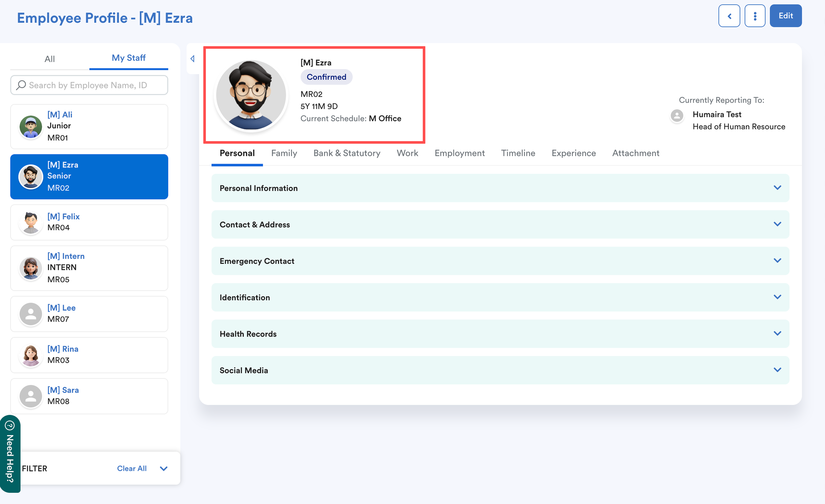Screen dimensions: 825x504
Task: Select [M] Ali's avatar in staff list
Action: (31, 127)
